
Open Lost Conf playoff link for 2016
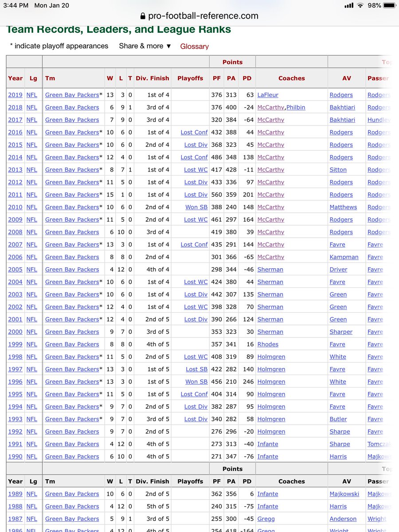click(194, 132)
